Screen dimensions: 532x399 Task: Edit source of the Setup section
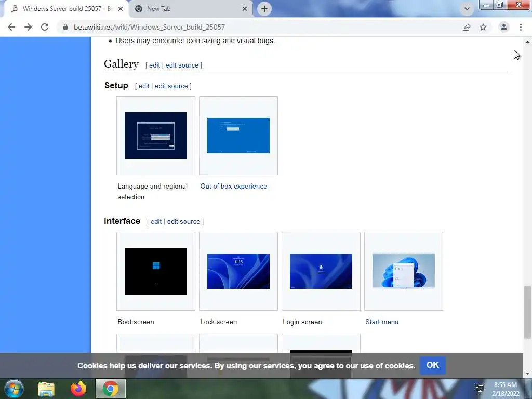(x=171, y=86)
